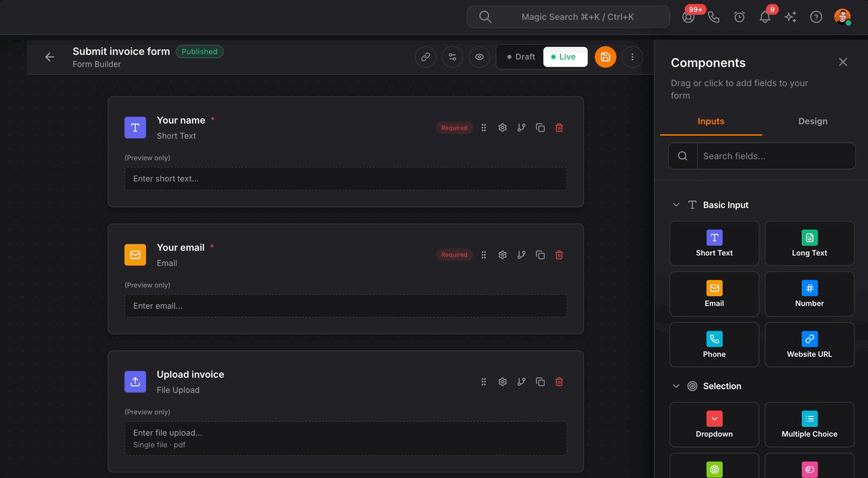Image resolution: width=868 pixels, height=478 pixels.
Task: Open the three-dot more options menu
Action: point(632,57)
